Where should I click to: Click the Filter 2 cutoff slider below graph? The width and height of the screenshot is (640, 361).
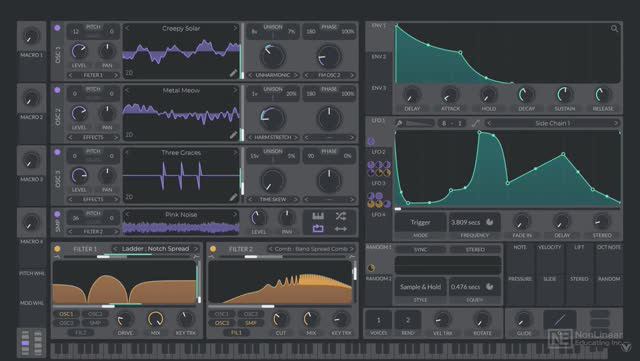pos(280,306)
